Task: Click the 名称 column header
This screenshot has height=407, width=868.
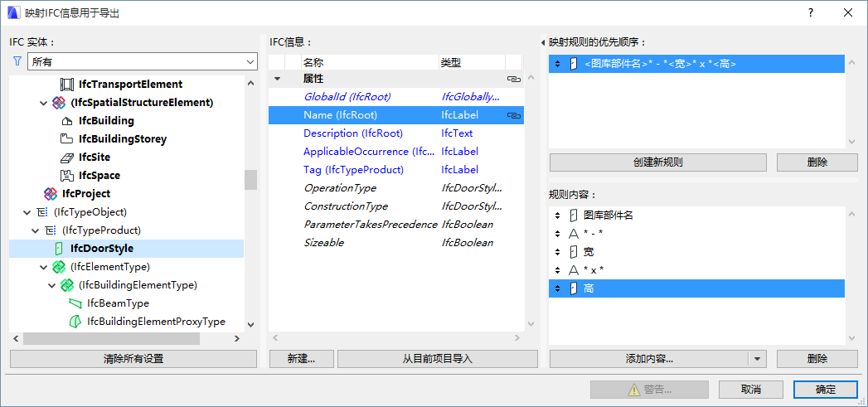Action: tap(370, 62)
